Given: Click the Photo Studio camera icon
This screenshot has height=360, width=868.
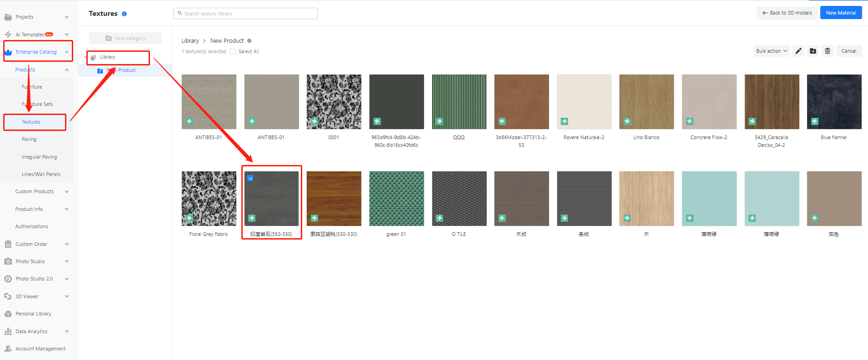Looking at the screenshot, I should 8,262.
